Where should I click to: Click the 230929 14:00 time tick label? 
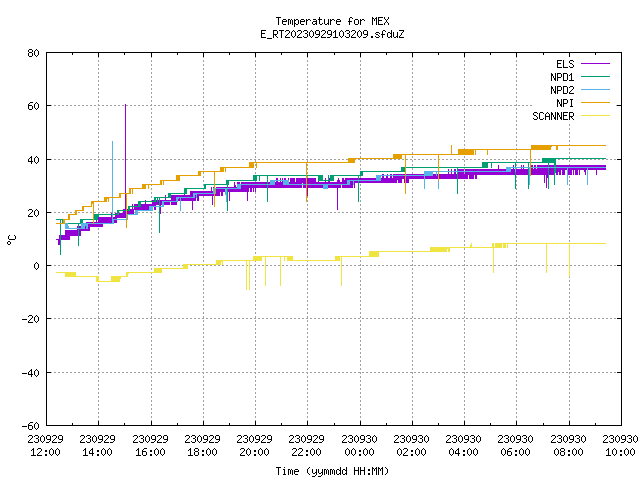coord(98,446)
